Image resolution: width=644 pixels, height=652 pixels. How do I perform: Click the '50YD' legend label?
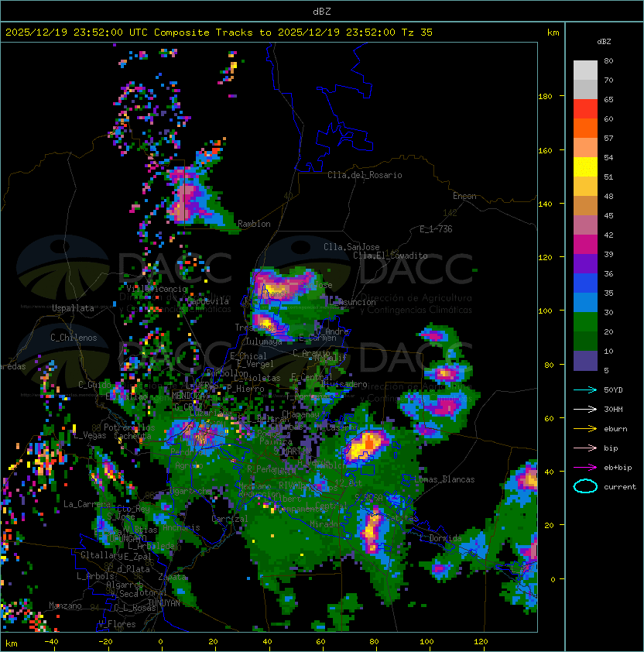(x=613, y=390)
